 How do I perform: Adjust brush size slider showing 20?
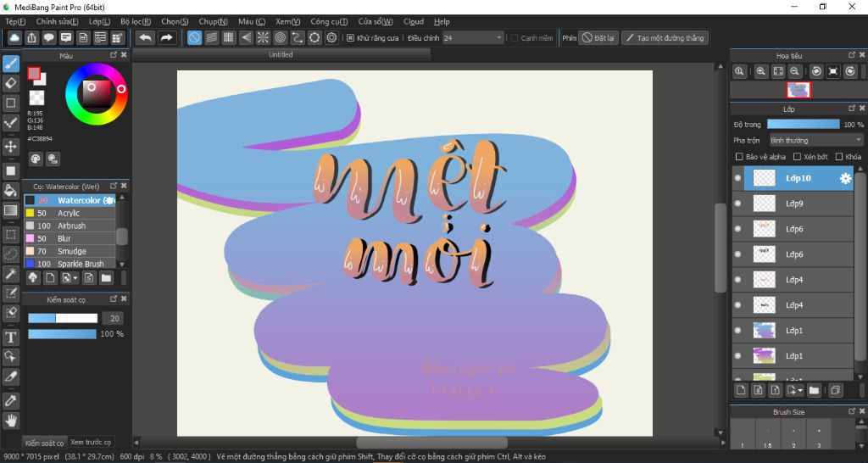[63, 319]
